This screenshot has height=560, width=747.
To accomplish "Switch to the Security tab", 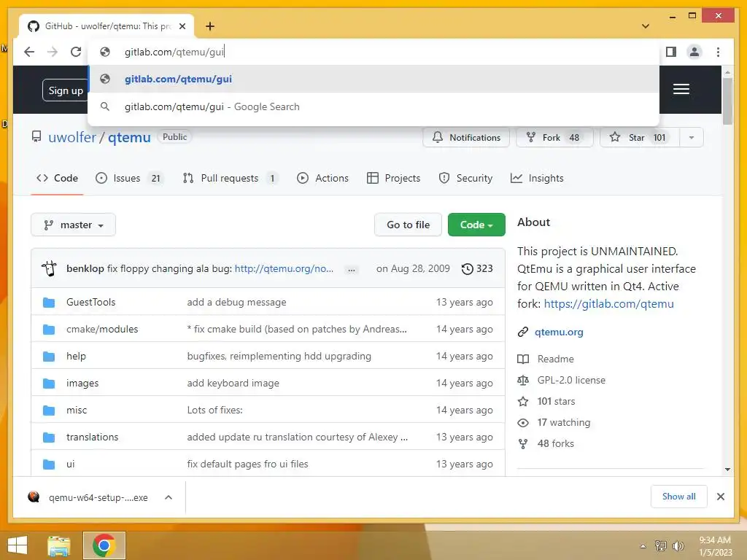I will (x=465, y=178).
